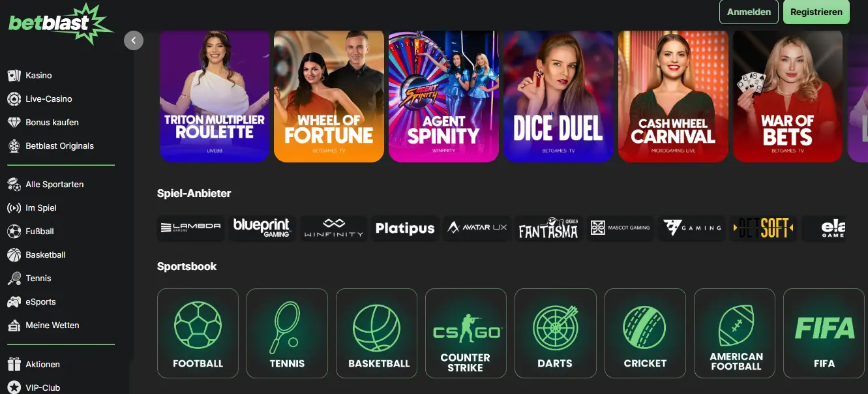Select the Blueprint Gaming provider logo
The height and width of the screenshot is (394, 868).
tap(262, 228)
